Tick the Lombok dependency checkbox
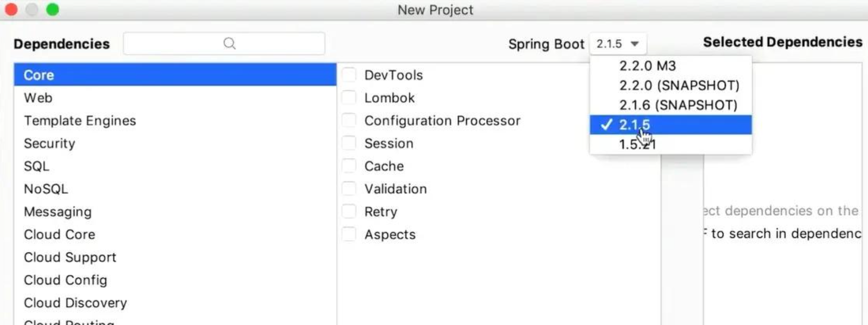The height and width of the screenshot is (325, 868). point(349,98)
